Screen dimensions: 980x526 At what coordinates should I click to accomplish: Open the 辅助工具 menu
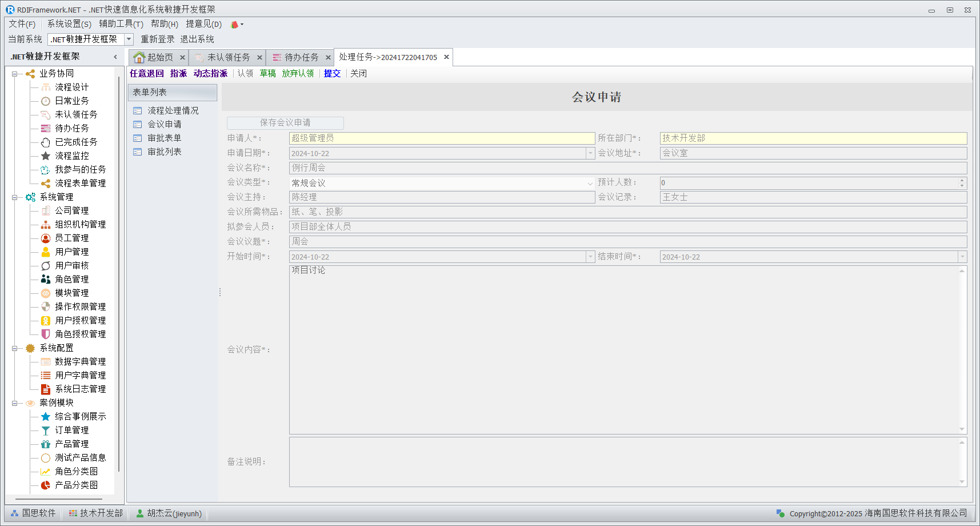pos(121,24)
